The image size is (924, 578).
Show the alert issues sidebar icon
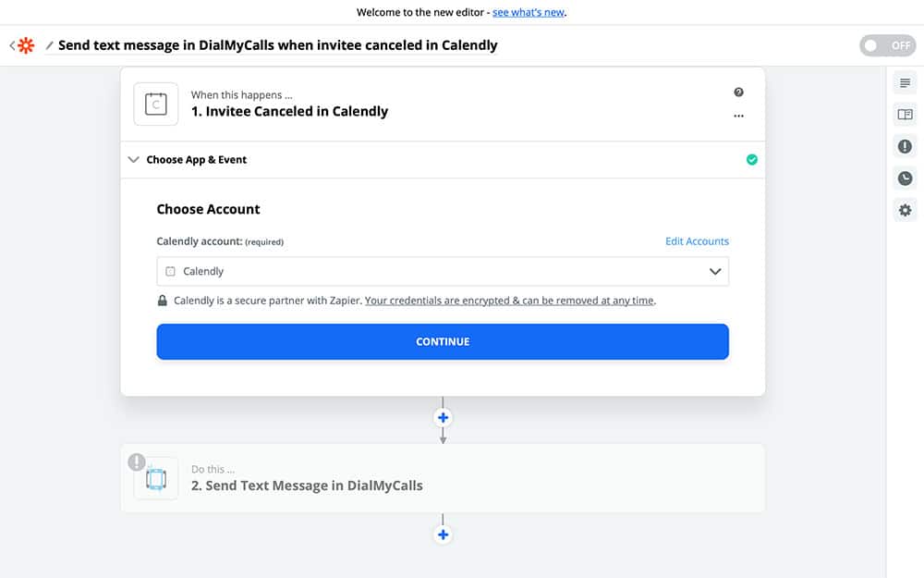905,146
